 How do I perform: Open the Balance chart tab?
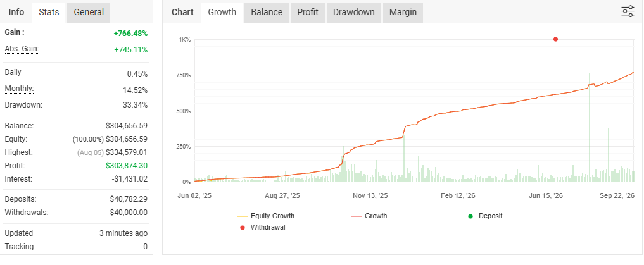(267, 12)
